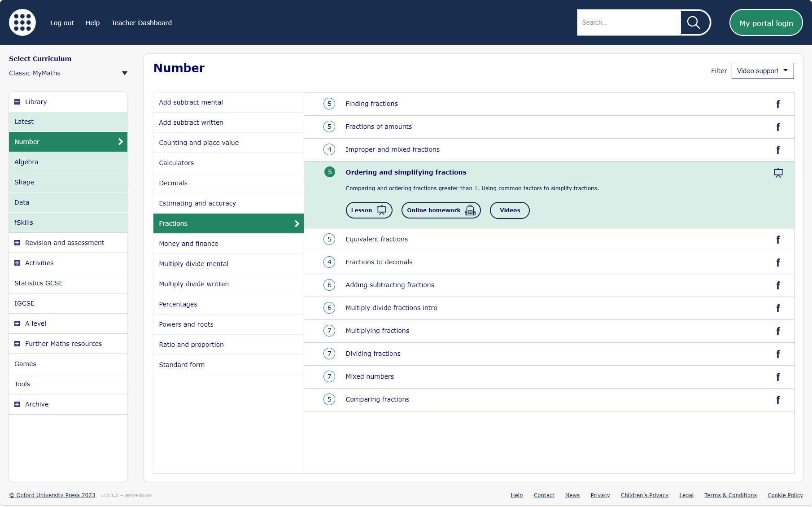
Task: Click level 5 circle beside Comparing fractions
Action: pos(329,399)
